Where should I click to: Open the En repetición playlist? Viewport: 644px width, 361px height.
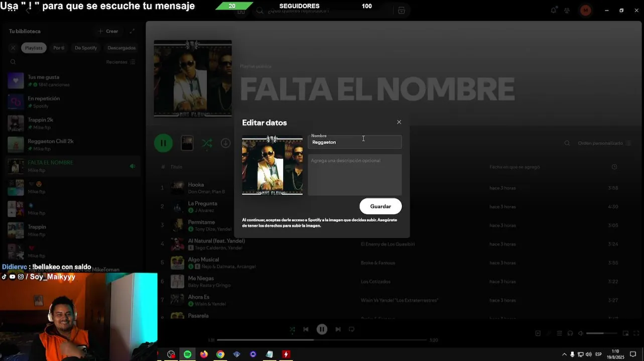(72, 102)
